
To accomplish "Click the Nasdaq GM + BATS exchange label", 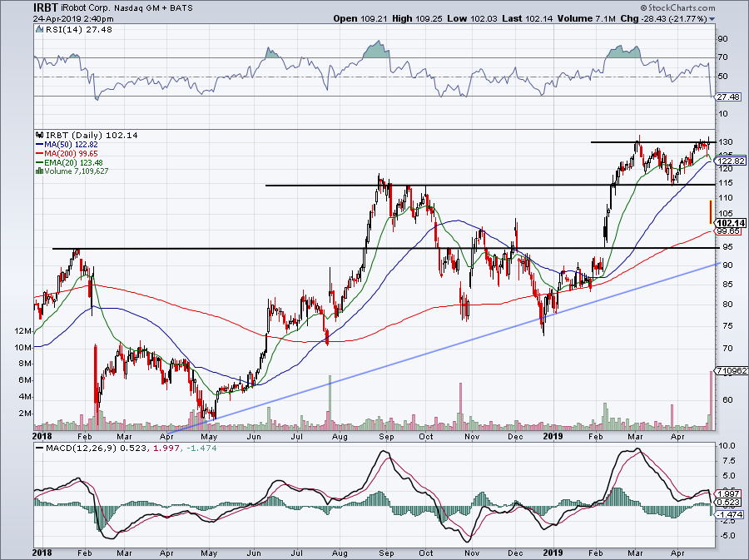I will coord(153,8).
